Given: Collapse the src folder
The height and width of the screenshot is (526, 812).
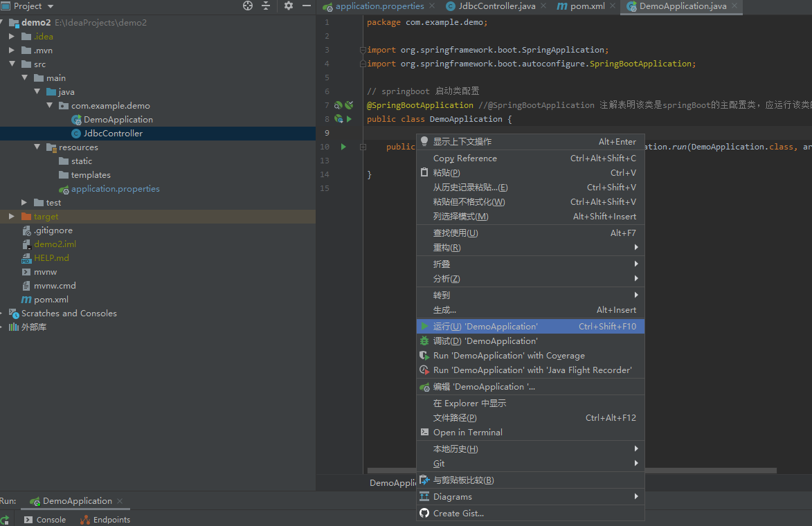Looking at the screenshot, I should click(x=11, y=64).
